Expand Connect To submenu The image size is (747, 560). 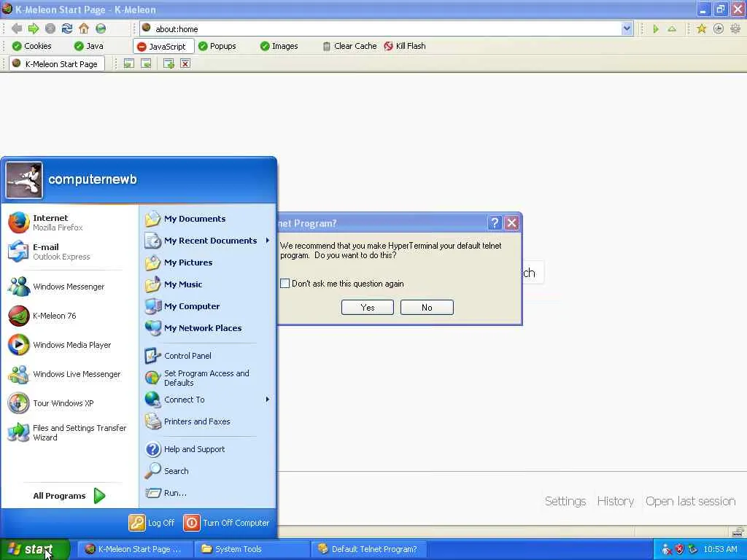coord(208,400)
